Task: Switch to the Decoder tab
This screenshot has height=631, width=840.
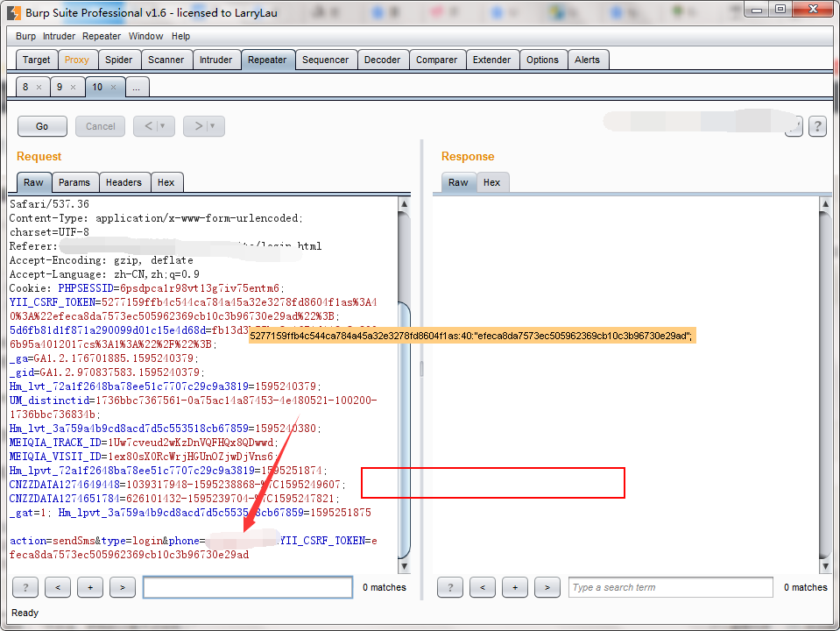Action: 382,60
